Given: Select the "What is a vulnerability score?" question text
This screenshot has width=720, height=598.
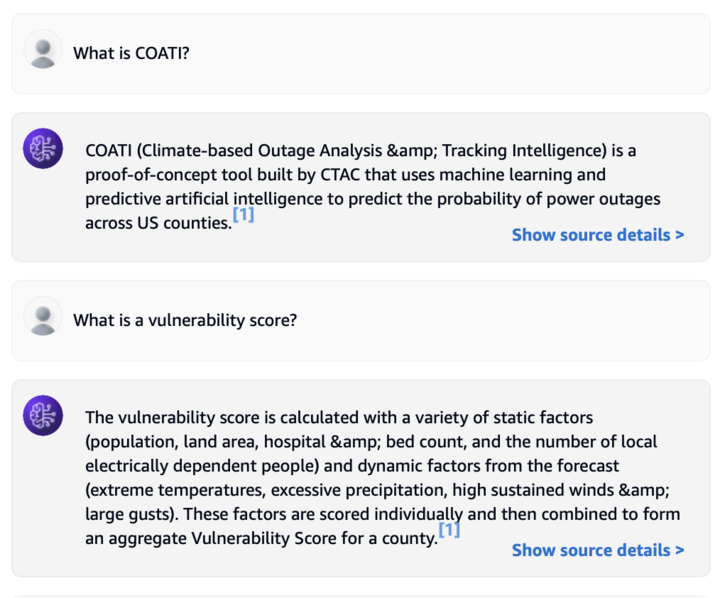Looking at the screenshot, I should 185,320.
